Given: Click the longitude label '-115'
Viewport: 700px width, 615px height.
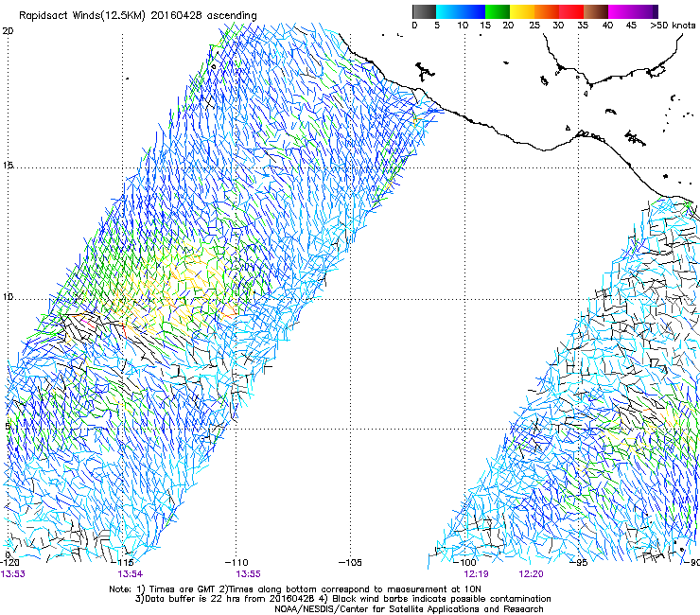Looking at the screenshot, I should (x=123, y=562).
